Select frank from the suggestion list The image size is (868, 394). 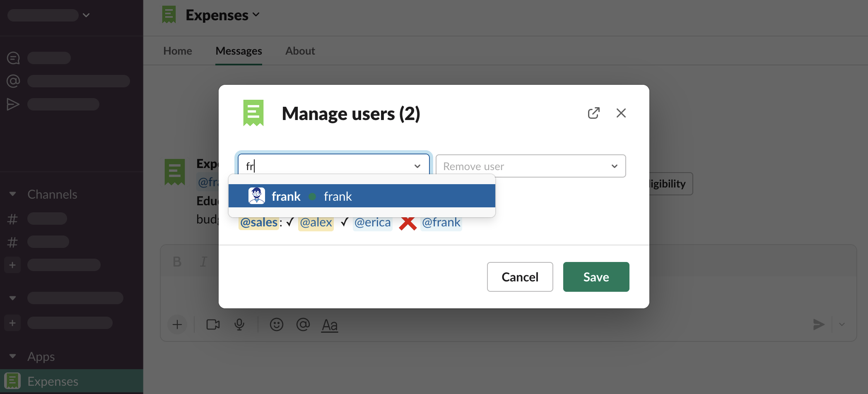361,196
